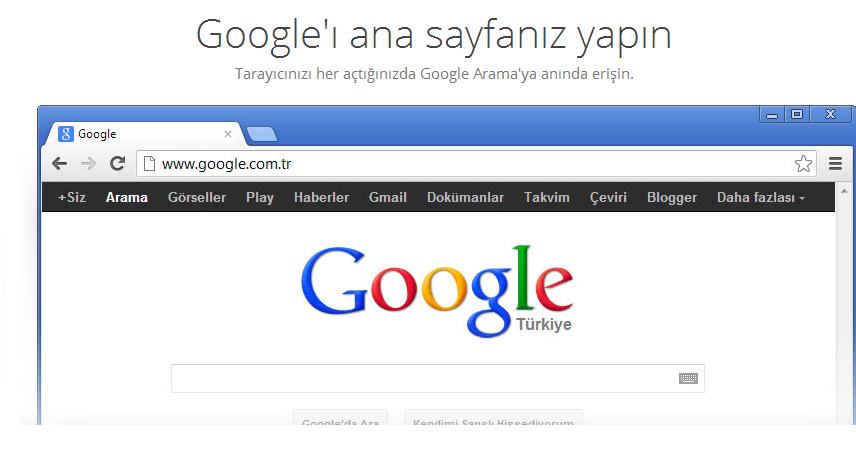Click the Google'da Ara button
The height and width of the screenshot is (449, 856).
pyautogui.click(x=340, y=418)
